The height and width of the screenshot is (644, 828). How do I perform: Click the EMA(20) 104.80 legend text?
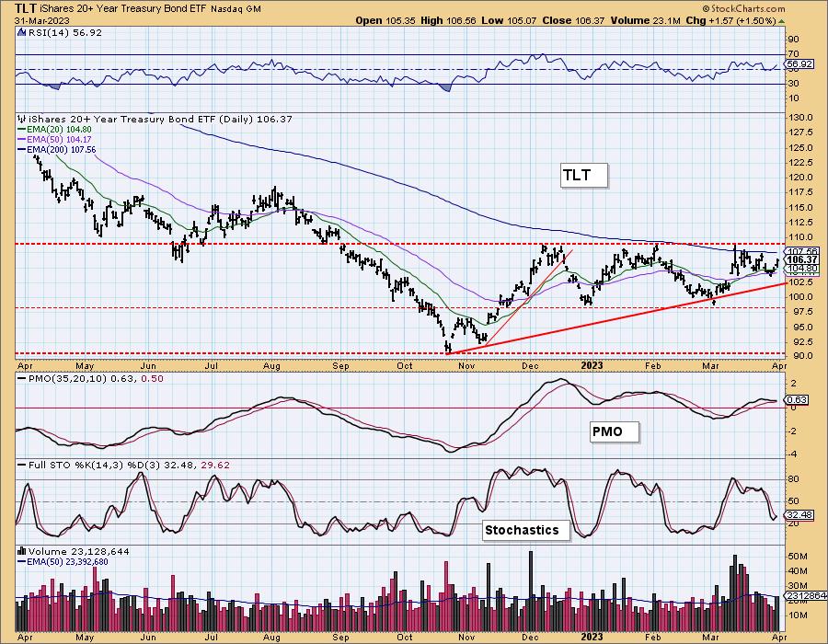tap(59, 130)
